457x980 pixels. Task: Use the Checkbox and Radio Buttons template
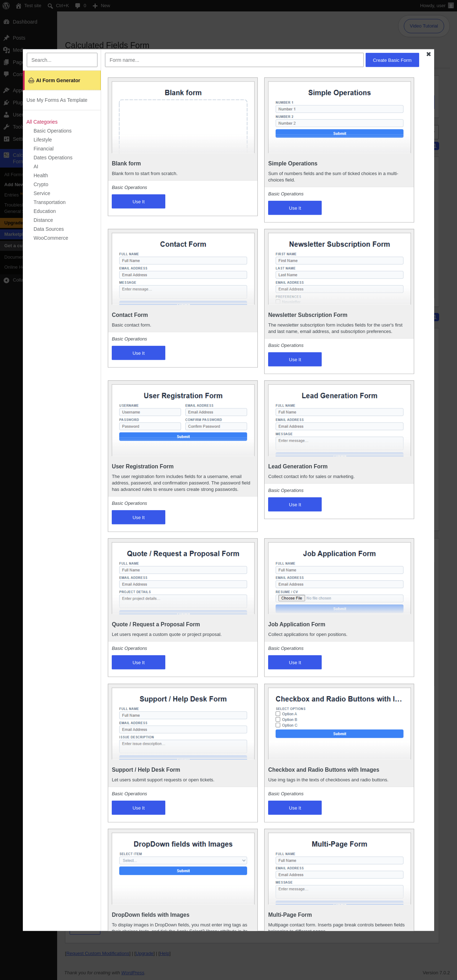(x=295, y=808)
